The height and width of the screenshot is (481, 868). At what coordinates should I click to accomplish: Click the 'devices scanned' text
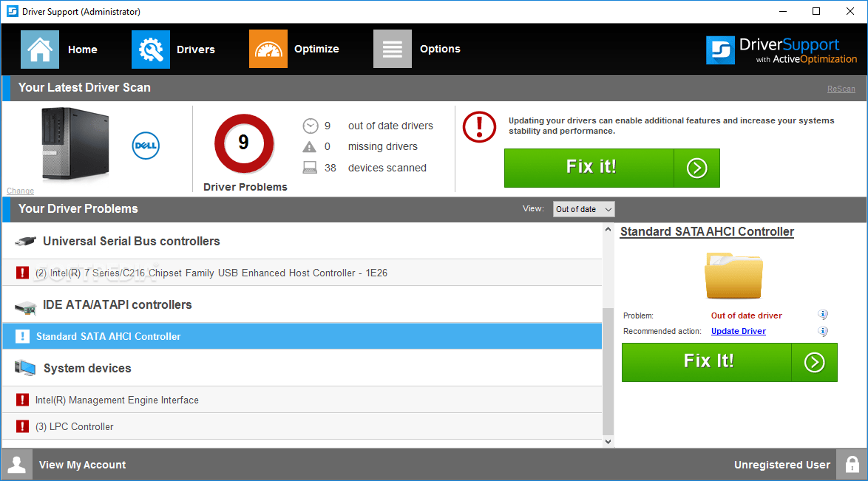[x=387, y=168]
